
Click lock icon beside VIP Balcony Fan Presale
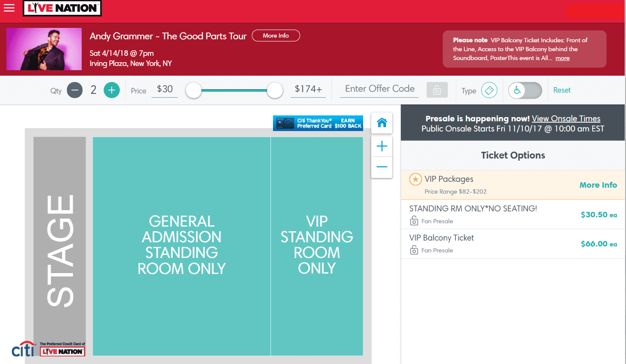(414, 250)
